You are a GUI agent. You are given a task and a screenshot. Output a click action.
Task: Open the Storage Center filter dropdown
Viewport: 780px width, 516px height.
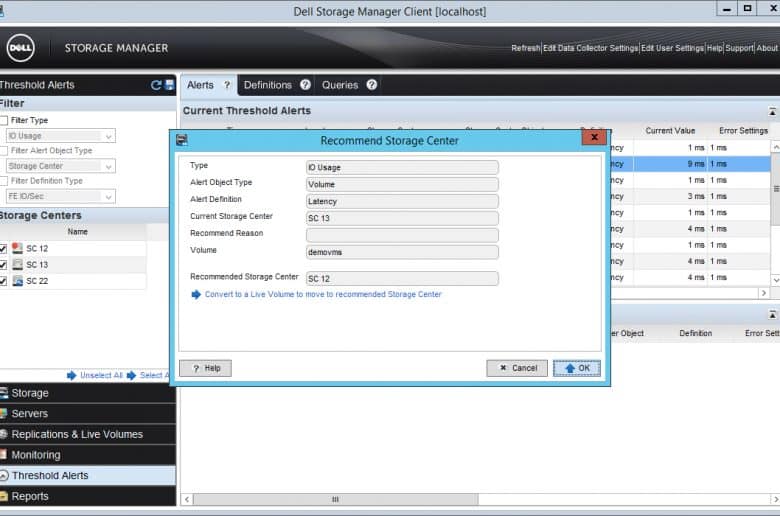[x=61, y=166]
